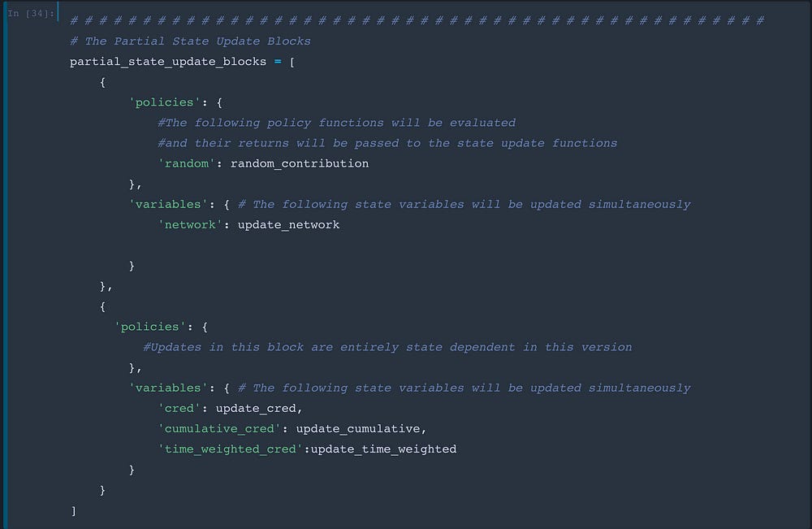Click the 'cred' key string
The image size is (812, 529).
[179, 408]
